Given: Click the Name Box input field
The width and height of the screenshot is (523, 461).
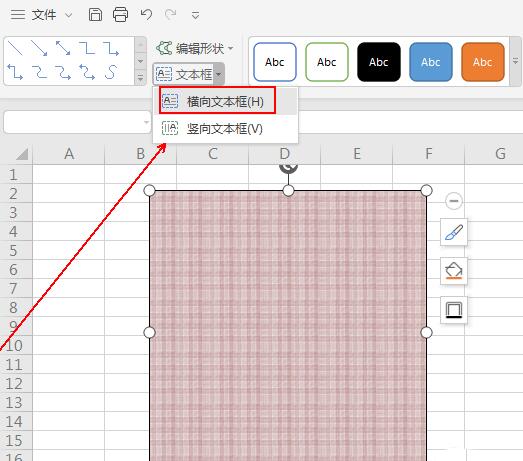Looking at the screenshot, I should click(x=73, y=122).
